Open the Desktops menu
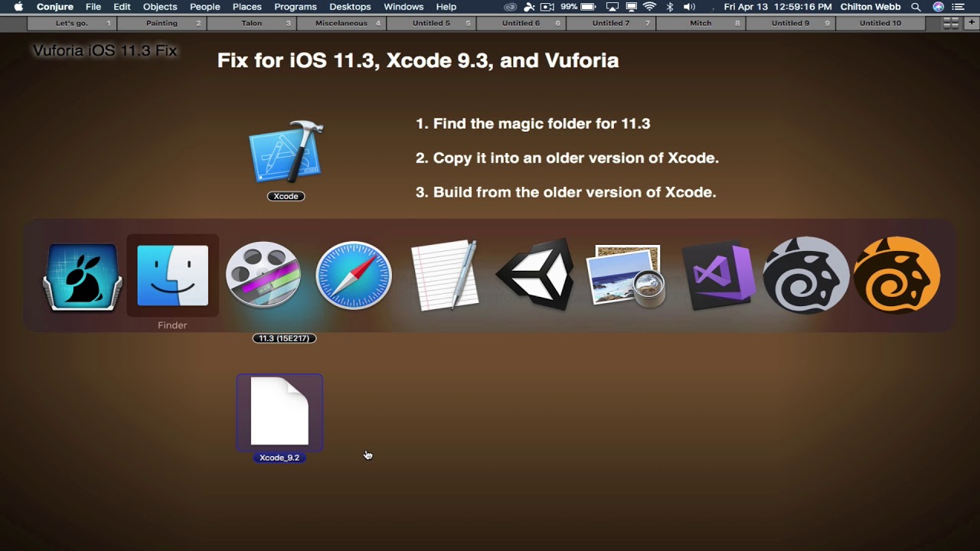The height and width of the screenshot is (551, 980). click(350, 7)
